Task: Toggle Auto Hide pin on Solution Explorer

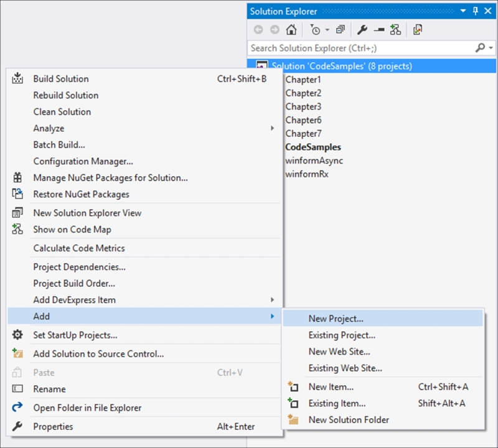Action: pos(476,11)
